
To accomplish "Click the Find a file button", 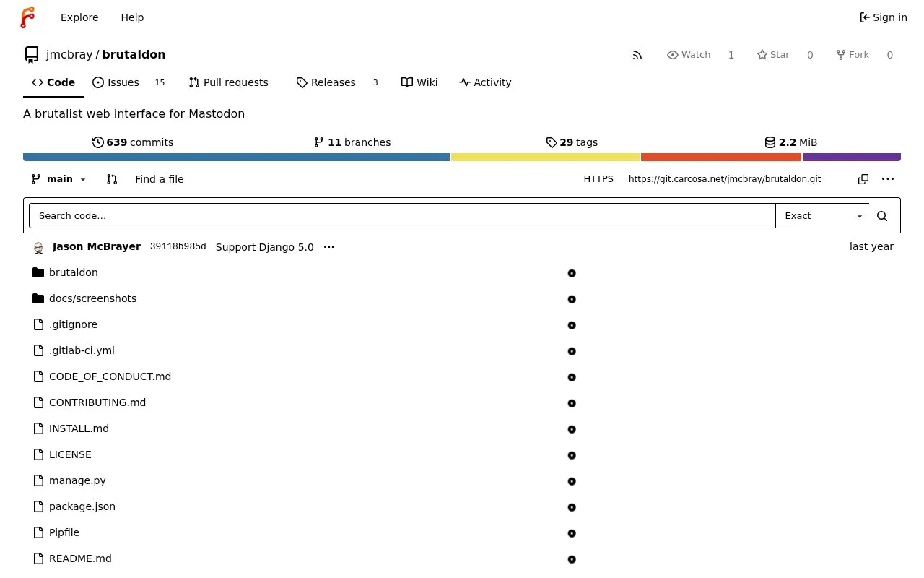I will point(160,179).
